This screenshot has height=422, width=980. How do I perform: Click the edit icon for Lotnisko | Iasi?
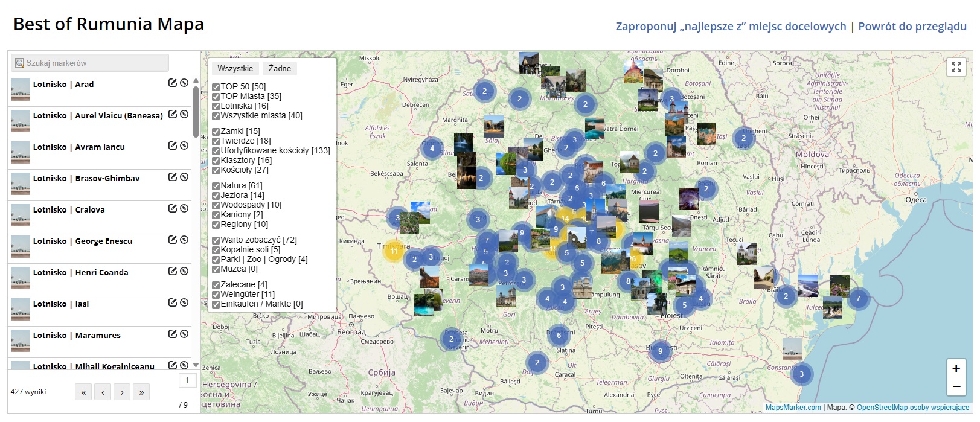(x=173, y=302)
